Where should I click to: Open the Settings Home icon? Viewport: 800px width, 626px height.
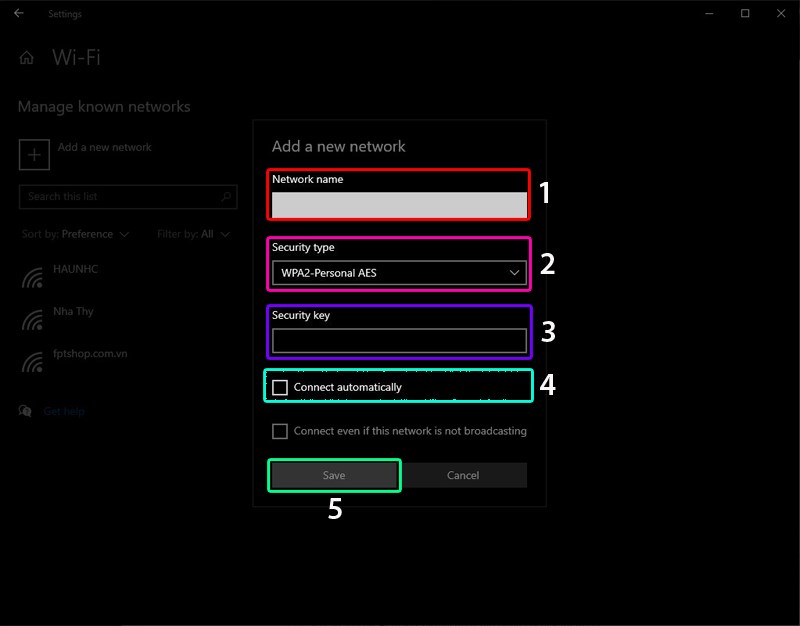(27, 58)
